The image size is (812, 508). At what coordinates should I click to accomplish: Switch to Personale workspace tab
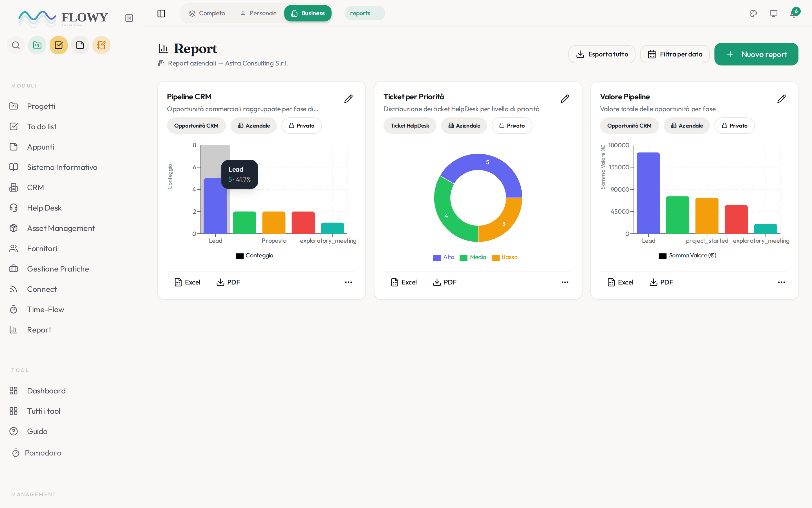coord(258,14)
